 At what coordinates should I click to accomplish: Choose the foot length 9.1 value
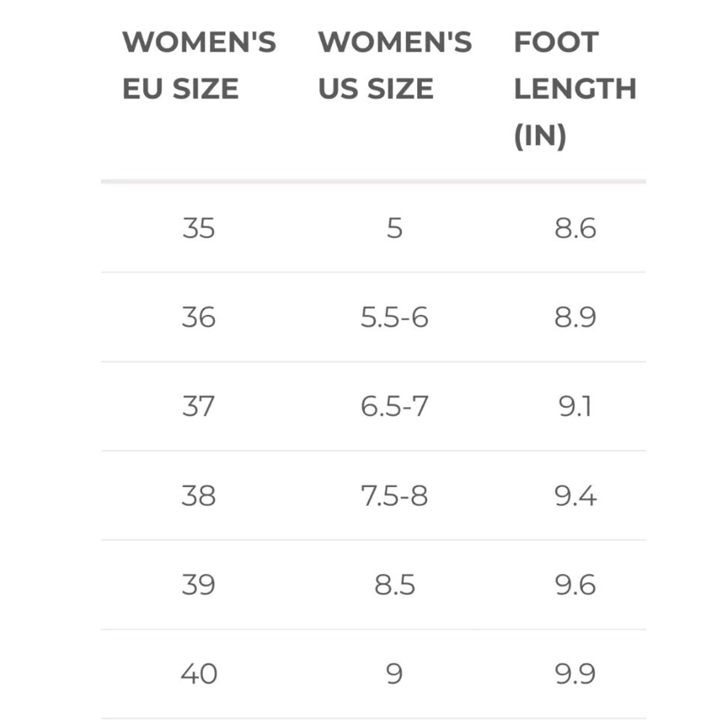click(575, 406)
